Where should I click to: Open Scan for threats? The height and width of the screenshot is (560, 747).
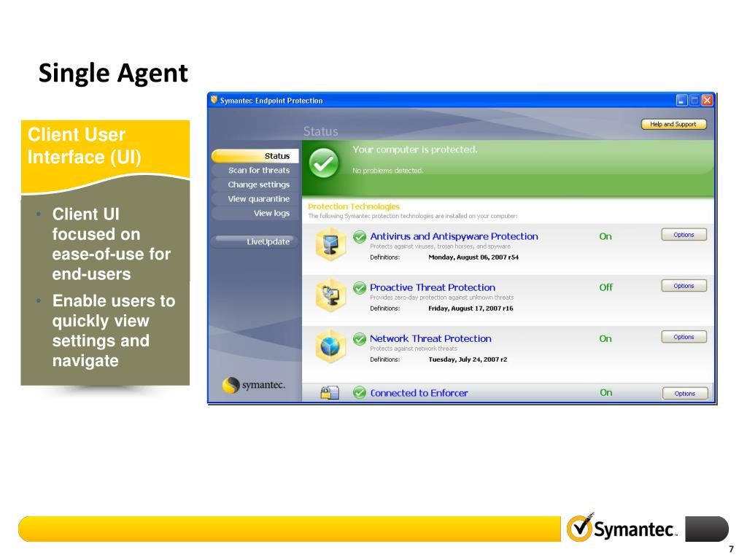(255, 170)
